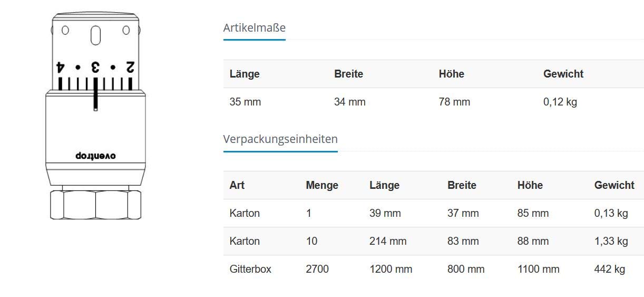Click the Menge column header
Screen dimensions: 644x297
pos(321,185)
